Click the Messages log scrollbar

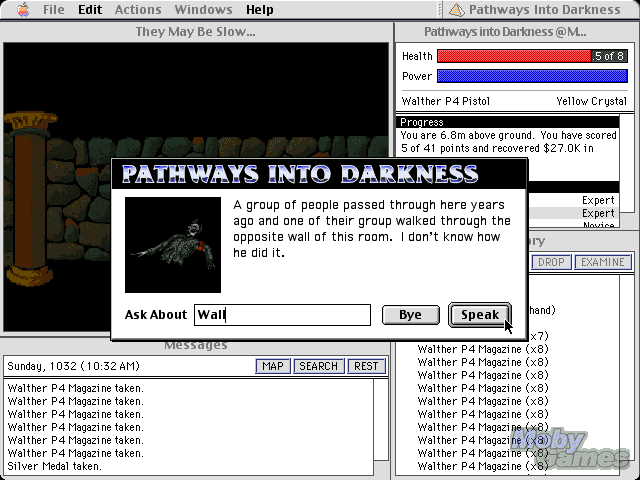[381, 420]
